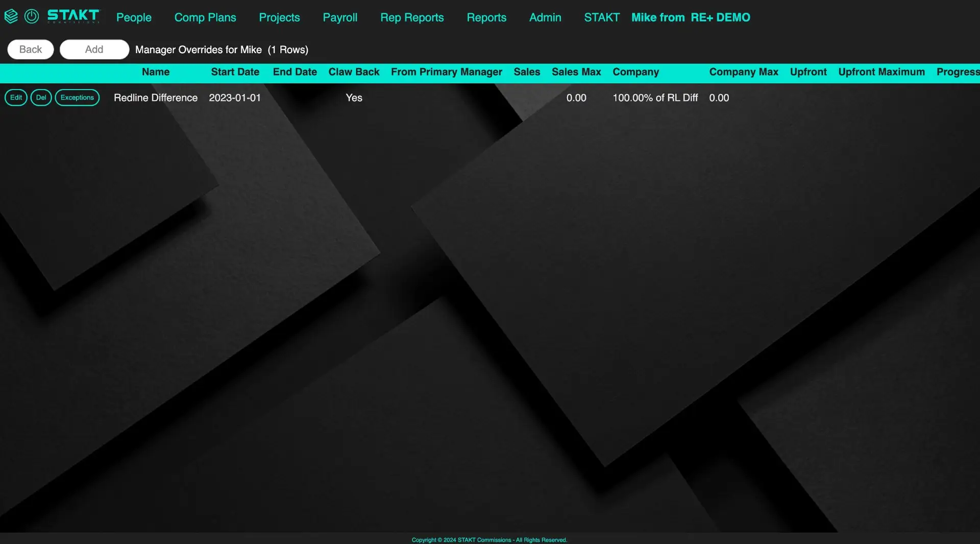The image size is (980, 544).
Task: Open the Reports menu
Action: point(486,17)
